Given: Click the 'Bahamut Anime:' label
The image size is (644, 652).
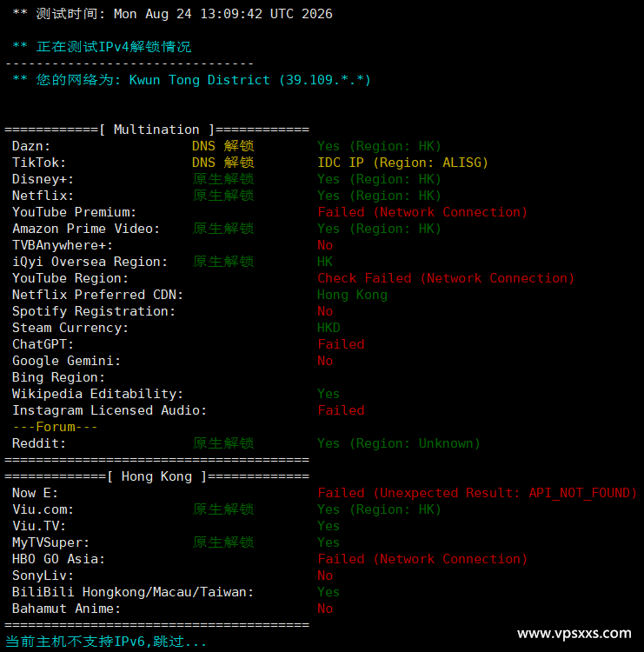Looking at the screenshot, I should click(x=67, y=609).
